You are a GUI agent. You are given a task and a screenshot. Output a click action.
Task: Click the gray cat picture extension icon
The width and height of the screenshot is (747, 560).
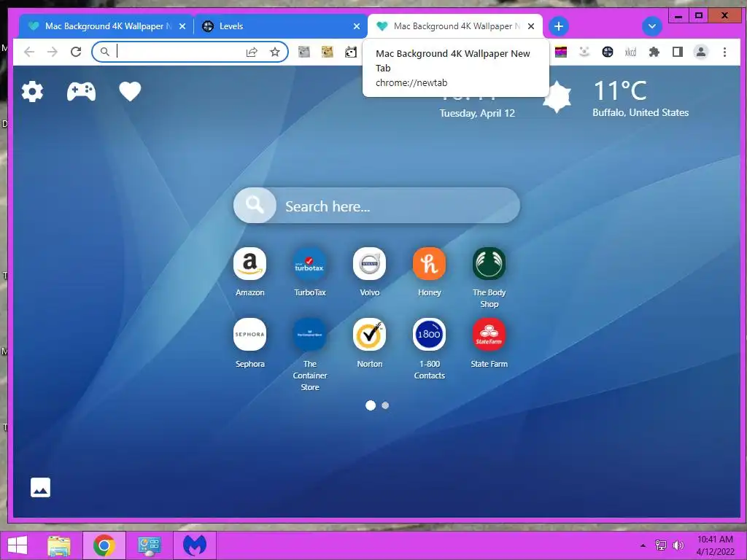(304, 52)
